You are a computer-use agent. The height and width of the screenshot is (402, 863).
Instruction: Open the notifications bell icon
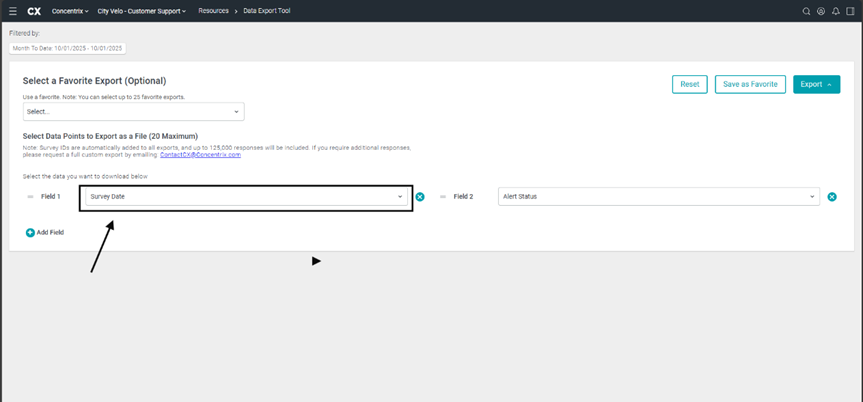coord(836,11)
